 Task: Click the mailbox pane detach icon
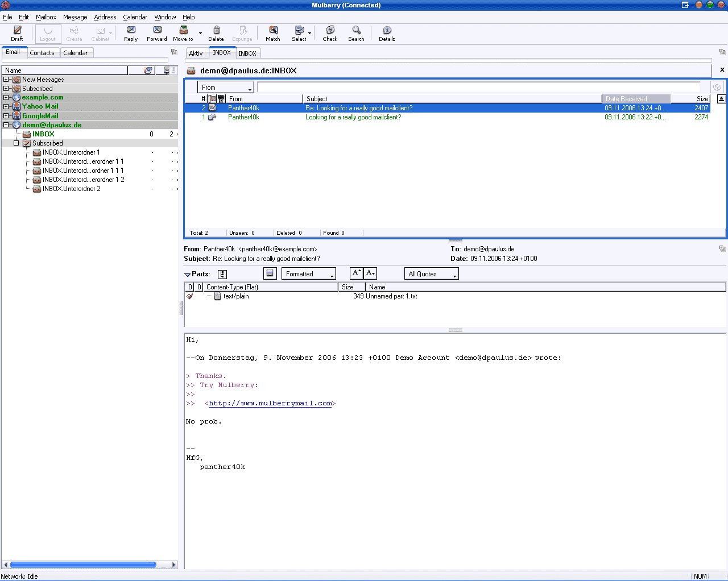pyautogui.click(x=174, y=52)
